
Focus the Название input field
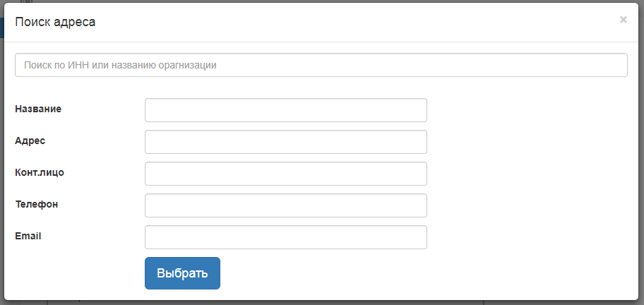pyautogui.click(x=285, y=110)
